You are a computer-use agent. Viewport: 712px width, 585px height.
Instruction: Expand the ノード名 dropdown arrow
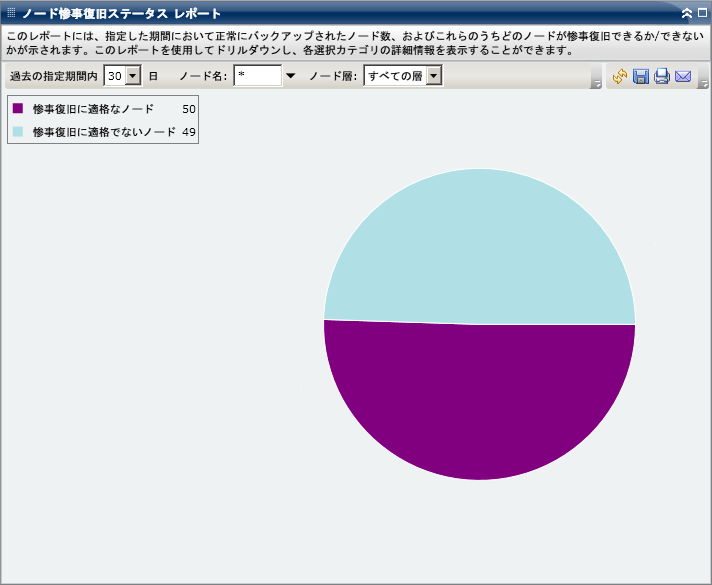click(x=291, y=76)
